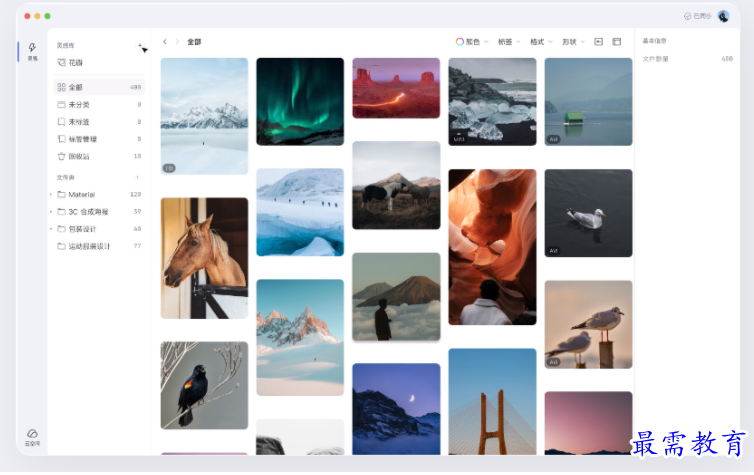The image size is (754, 475).
Task: Expand the 3C 合成海报 folder arrow
Action: [51, 212]
